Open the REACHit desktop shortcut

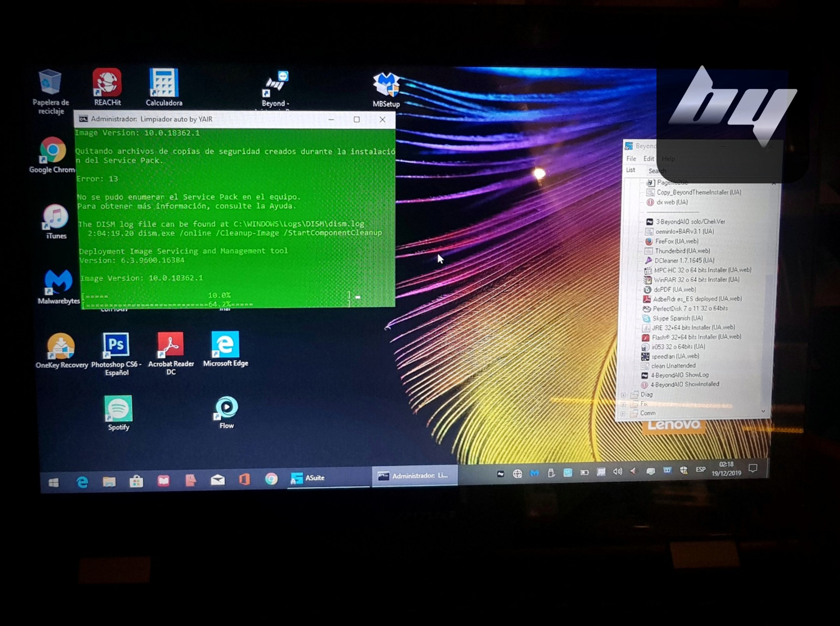pos(107,83)
